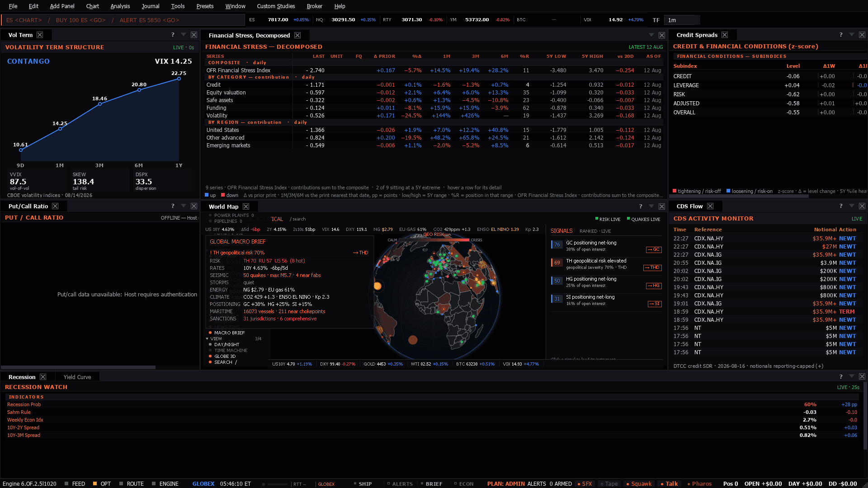Screen dimensions: 868x488
Task: Close the Recession tab
Action: pos(43,377)
